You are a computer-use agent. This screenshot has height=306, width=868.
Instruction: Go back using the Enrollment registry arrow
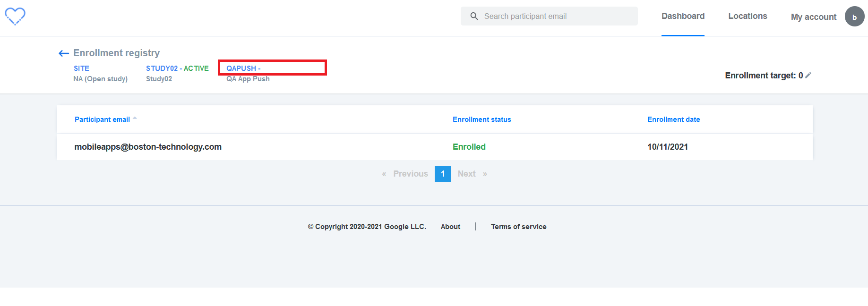pyautogui.click(x=64, y=53)
